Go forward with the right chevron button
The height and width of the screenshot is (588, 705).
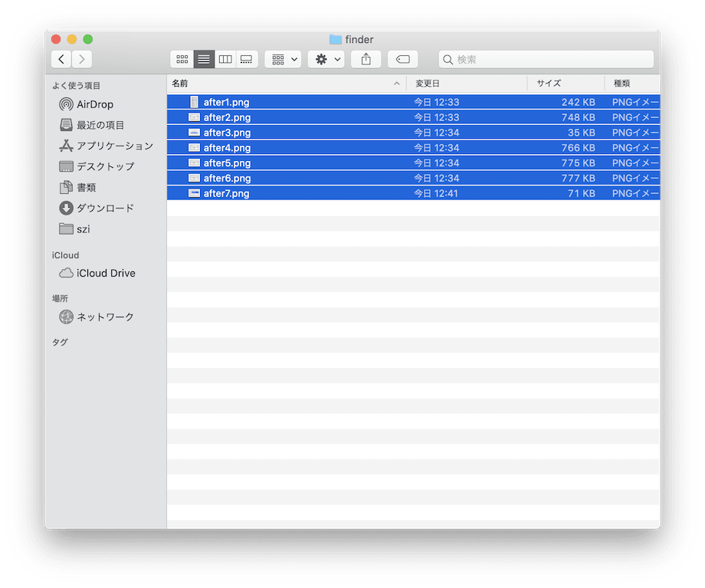click(x=82, y=59)
